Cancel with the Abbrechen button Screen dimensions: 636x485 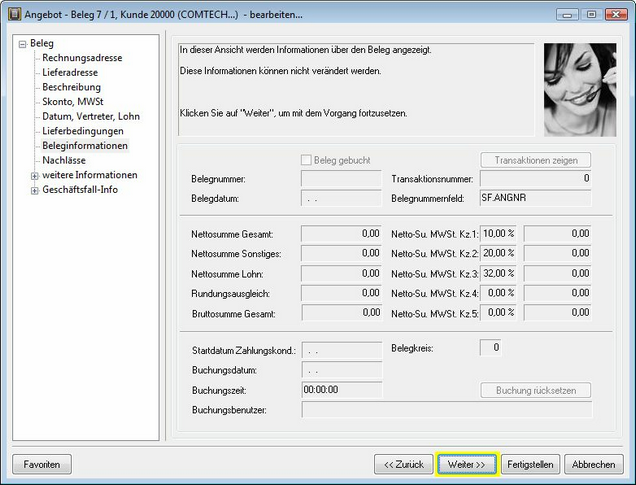point(594,464)
